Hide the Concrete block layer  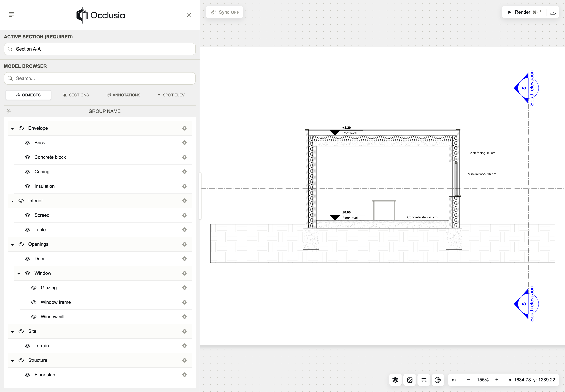27,157
